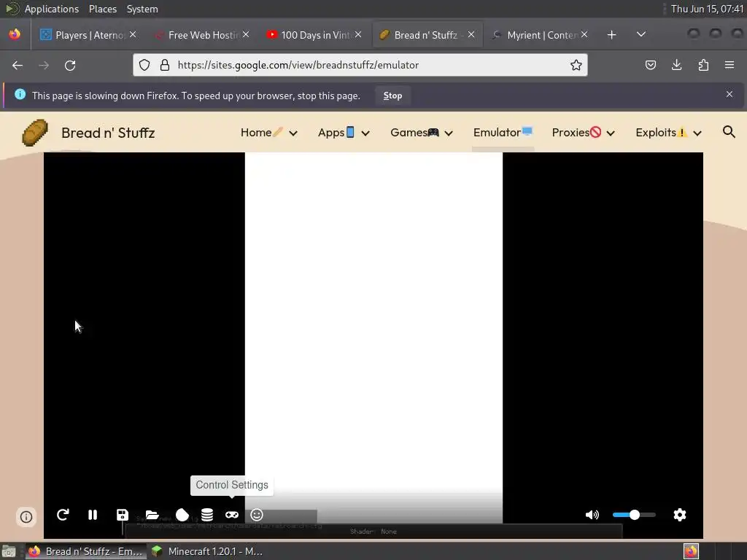Click the URL address bar

(360, 65)
